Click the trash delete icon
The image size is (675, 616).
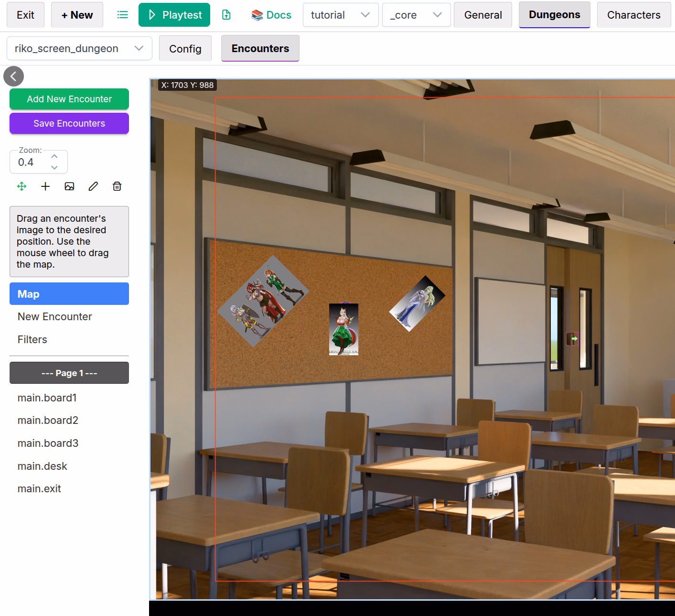coord(117,186)
